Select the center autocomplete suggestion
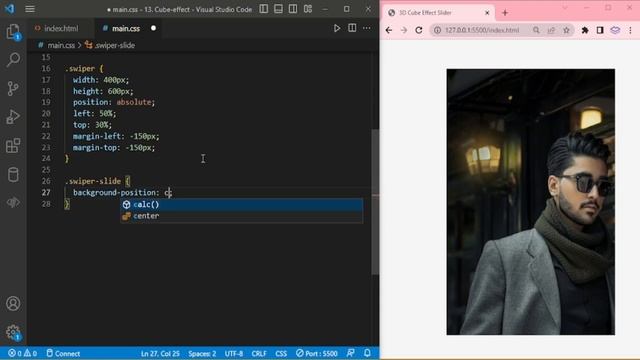 pyautogui.click(x=241, y=216)
